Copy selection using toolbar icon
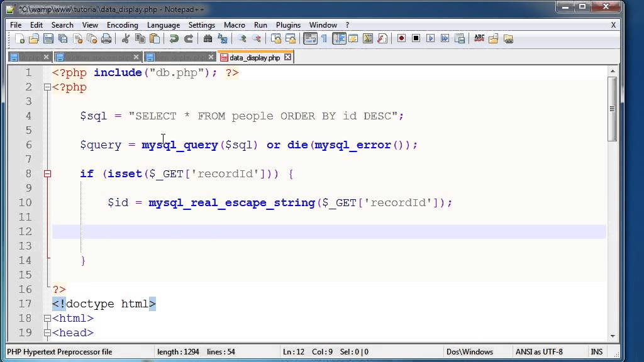This screenshot has height=362, width=644. tap(140, 38)
